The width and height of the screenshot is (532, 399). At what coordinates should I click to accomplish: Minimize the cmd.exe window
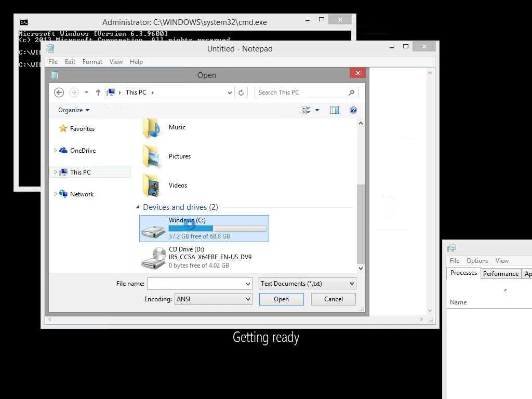[308, 20]
